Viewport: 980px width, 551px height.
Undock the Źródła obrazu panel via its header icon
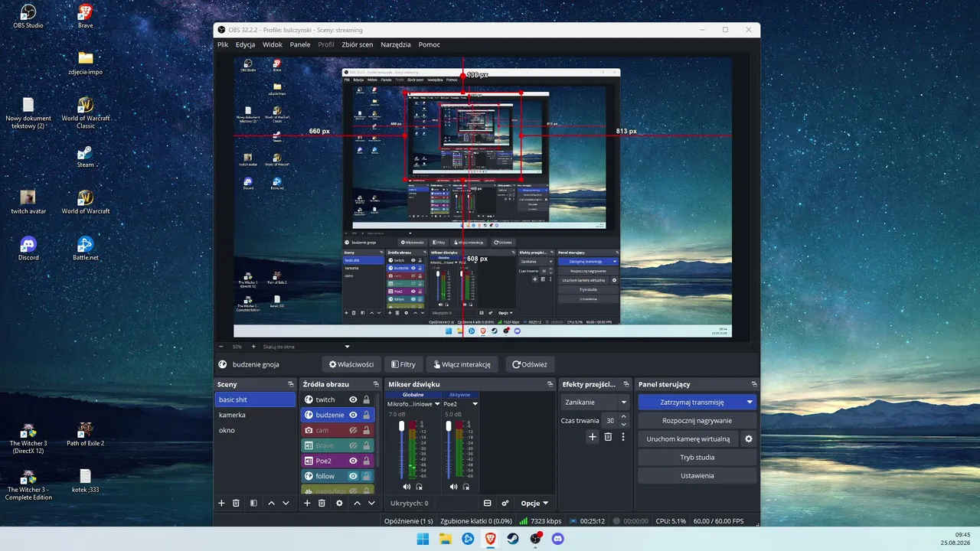376,384
